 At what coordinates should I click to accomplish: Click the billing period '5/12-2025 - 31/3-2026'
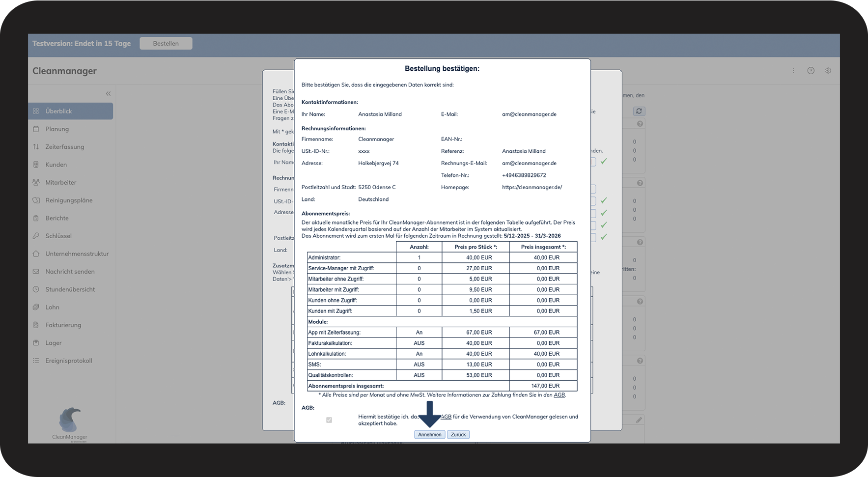pyautogui.click(x=532, y=236)
